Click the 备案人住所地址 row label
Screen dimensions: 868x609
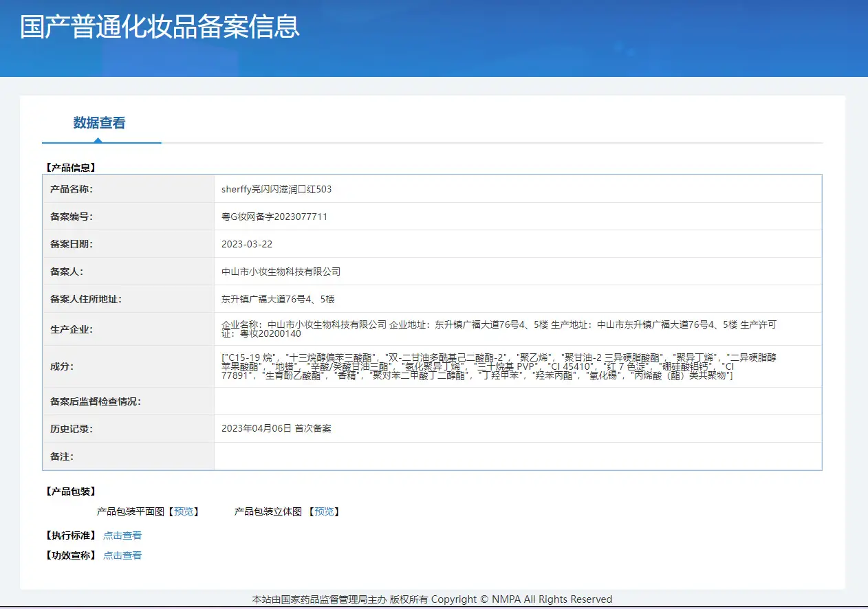click(86, 299)
